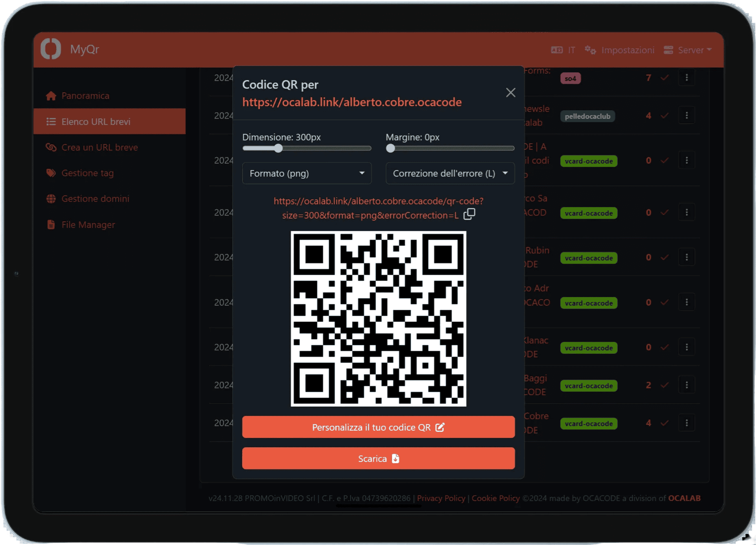
Task: Switch language via the IT option
Action: (x=563, y=50)
